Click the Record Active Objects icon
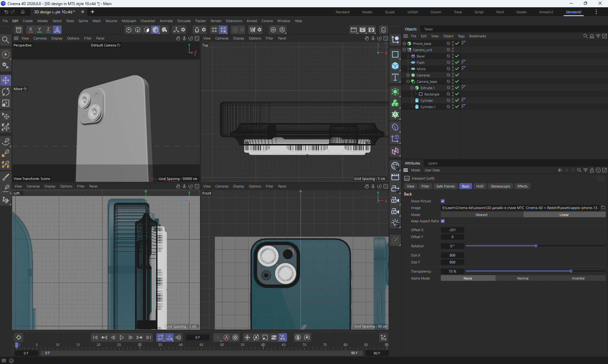Viewport: 608px width, 364px height. click(x=217, y=337)
